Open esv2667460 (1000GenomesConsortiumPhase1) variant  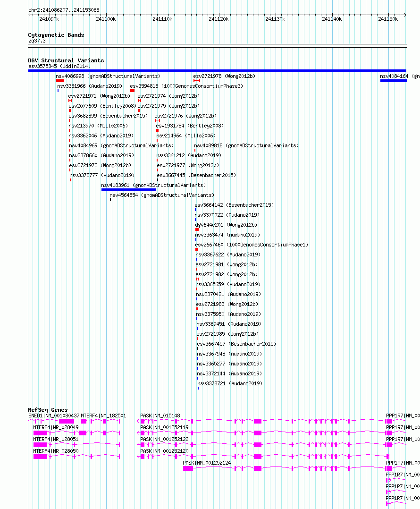pos(252,245)
